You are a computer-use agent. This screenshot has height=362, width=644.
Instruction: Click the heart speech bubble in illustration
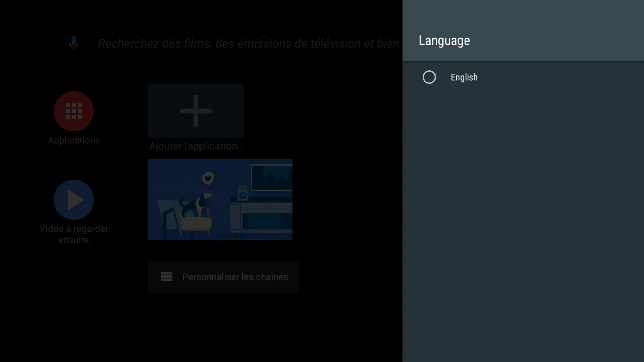208,178
